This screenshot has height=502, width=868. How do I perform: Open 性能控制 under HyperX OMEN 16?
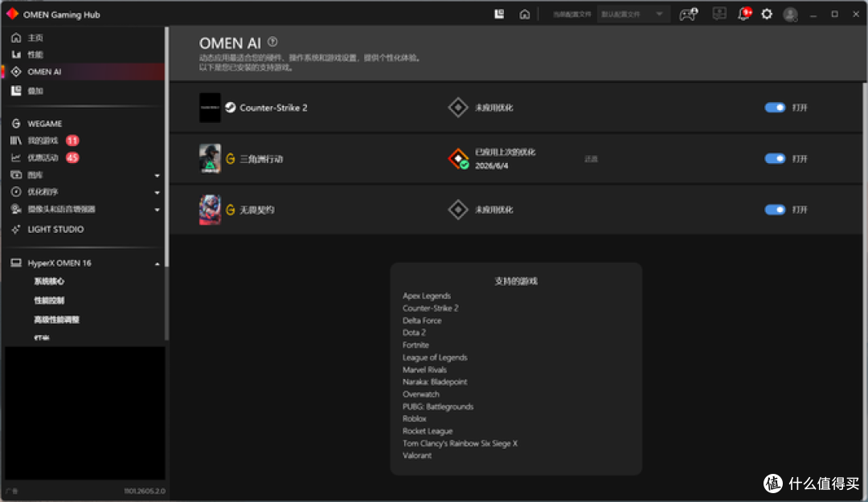[49, 300]
